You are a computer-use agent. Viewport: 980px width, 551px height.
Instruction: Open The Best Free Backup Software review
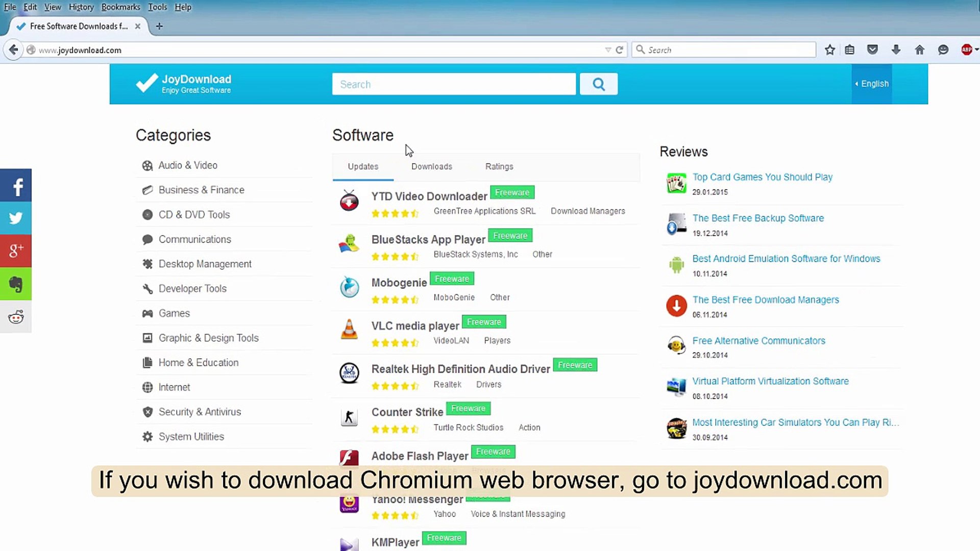click(x=758, y=218)
